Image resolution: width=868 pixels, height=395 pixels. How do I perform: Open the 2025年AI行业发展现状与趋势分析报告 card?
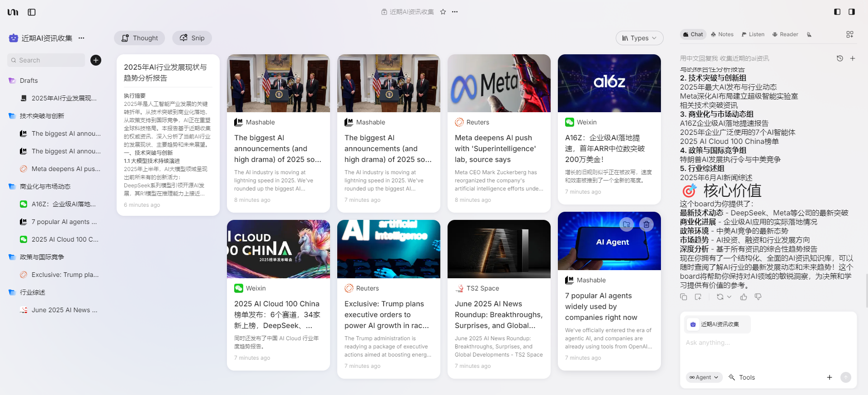[168, 135]
